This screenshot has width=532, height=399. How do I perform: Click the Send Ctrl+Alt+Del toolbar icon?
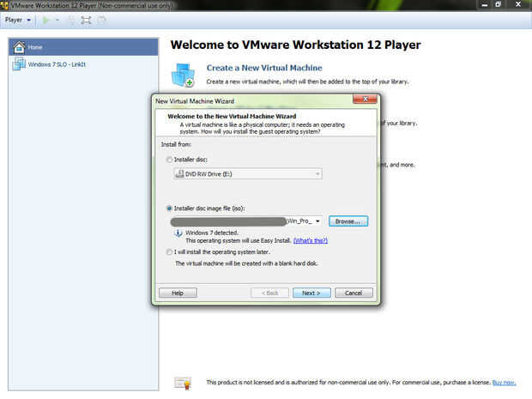pos(71,21)
